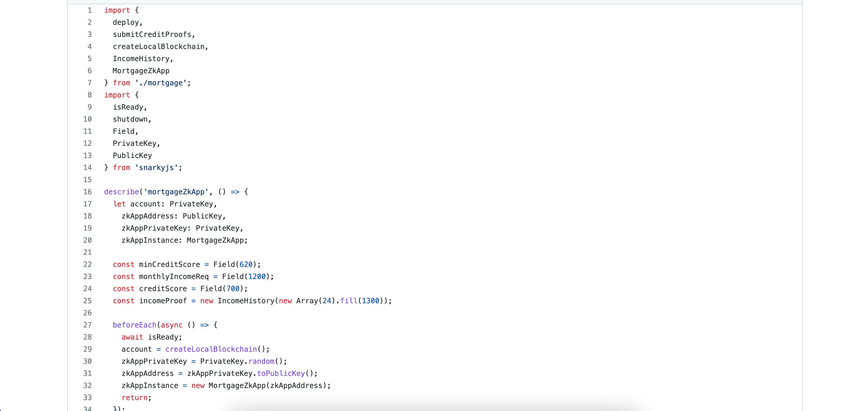This screenshot has height=411, width=868.
Task: Click 'MortgageZkApp' on line 6
Action: click(141, 71)
